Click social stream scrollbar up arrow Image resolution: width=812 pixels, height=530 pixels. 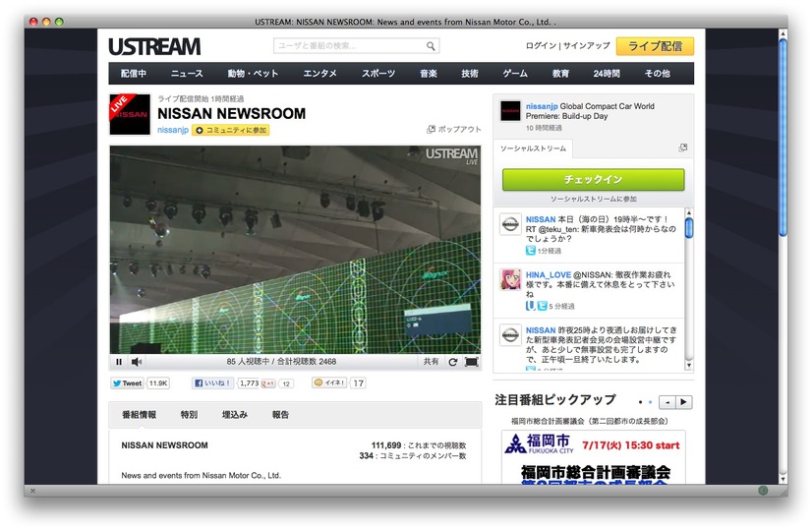pyautogui.click(x=689, y=212)
